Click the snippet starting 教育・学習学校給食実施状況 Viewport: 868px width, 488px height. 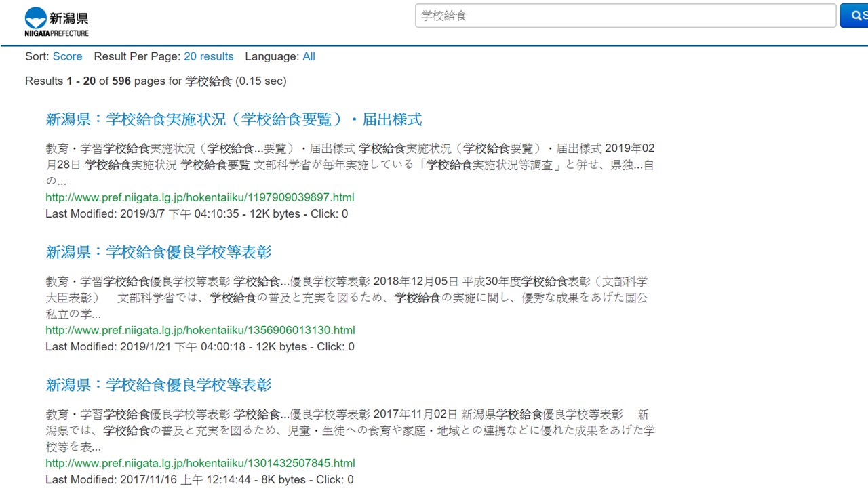pyautogui.click(x=350, y=165)
